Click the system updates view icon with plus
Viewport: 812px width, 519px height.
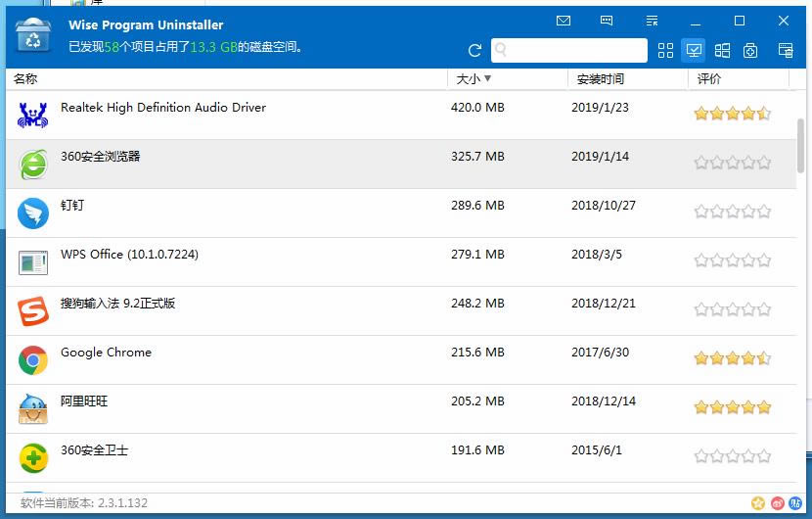750,50
